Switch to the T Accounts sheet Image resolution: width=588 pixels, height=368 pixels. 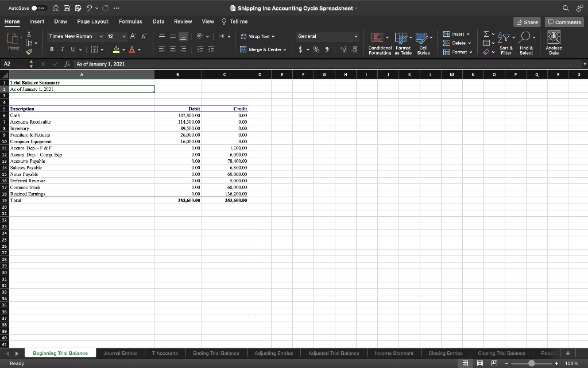pos(165,354)
